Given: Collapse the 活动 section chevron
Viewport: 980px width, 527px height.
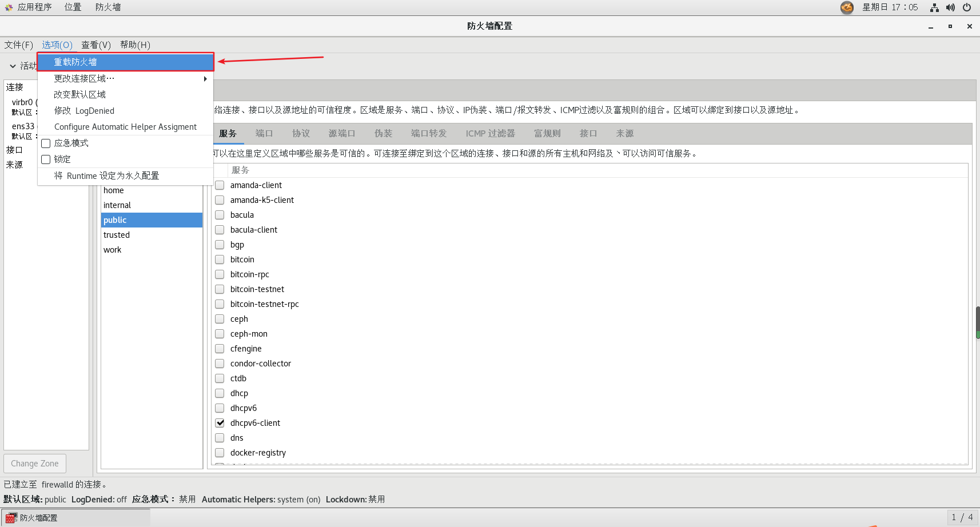Looking at the screenshot, I should [13, 66].
